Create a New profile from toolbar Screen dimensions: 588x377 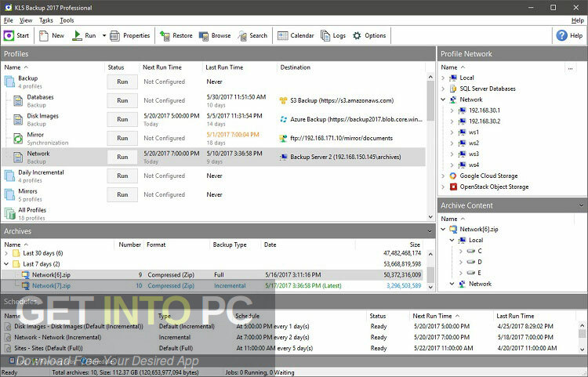pyautogui.click(x=52, y=35)
